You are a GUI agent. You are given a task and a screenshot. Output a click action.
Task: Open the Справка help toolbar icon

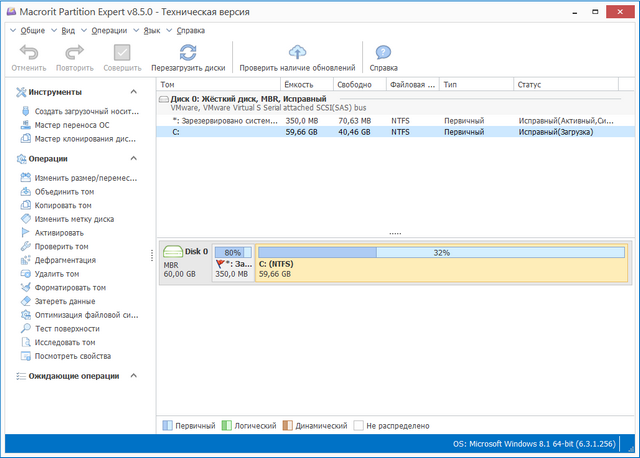tap(383, 52)
